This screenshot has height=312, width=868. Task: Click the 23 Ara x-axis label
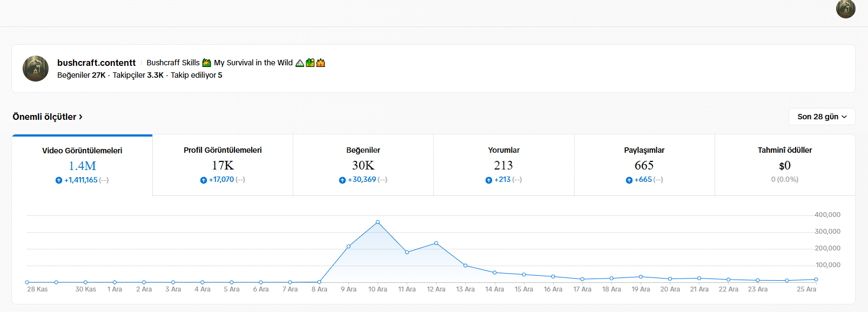(758, 289)
